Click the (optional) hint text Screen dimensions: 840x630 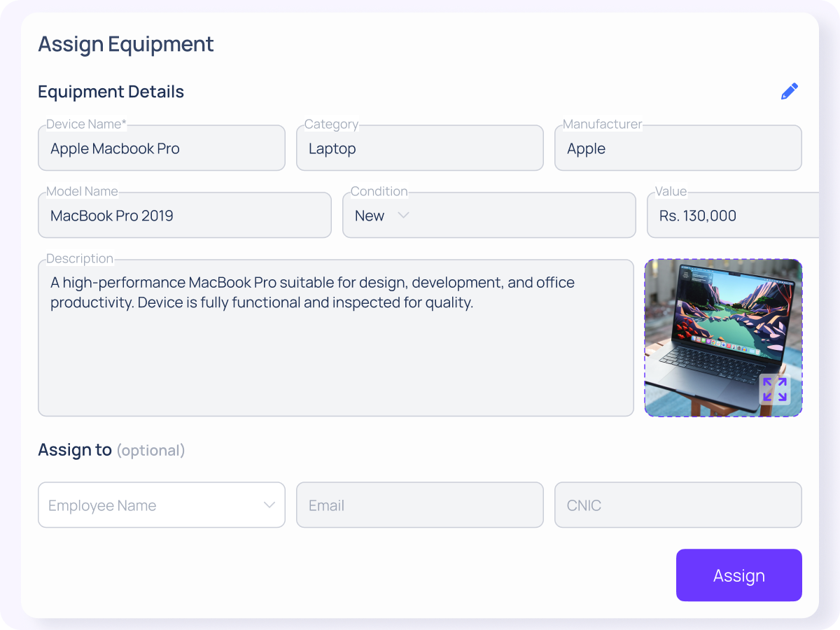point(150,450)
